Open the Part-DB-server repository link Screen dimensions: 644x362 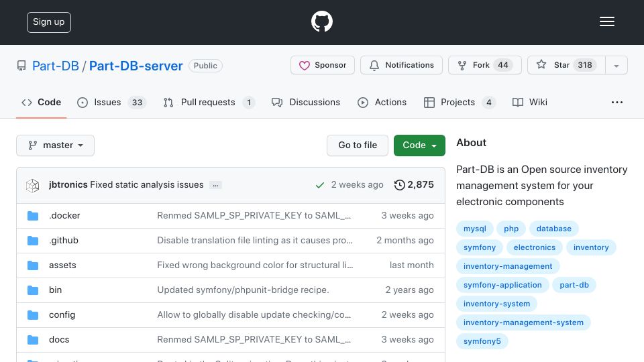point(136,66)
